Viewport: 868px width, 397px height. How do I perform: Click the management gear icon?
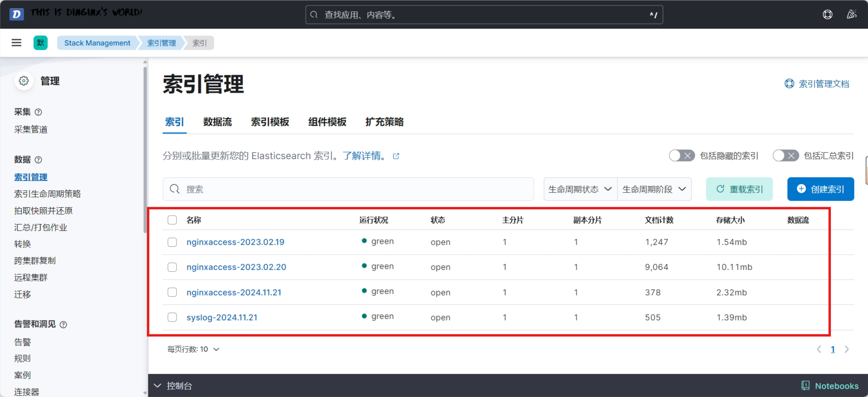(24, 81)
